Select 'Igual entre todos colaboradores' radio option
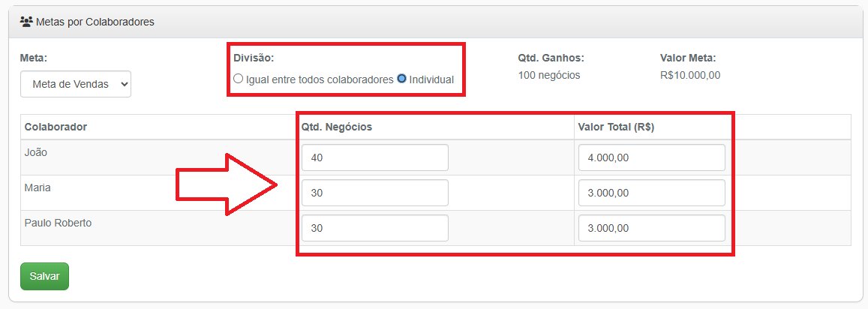 [239, 79]
